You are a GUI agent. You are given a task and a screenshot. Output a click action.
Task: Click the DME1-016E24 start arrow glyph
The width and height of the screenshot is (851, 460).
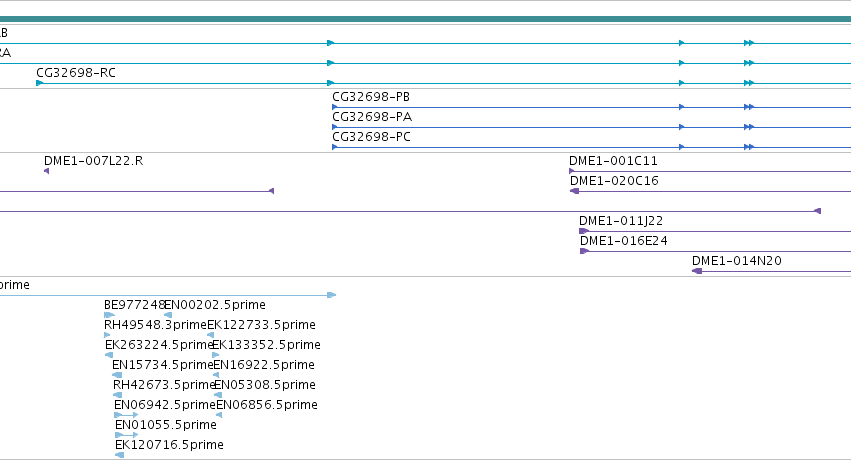pyautogui.click(x=585, y=251)
